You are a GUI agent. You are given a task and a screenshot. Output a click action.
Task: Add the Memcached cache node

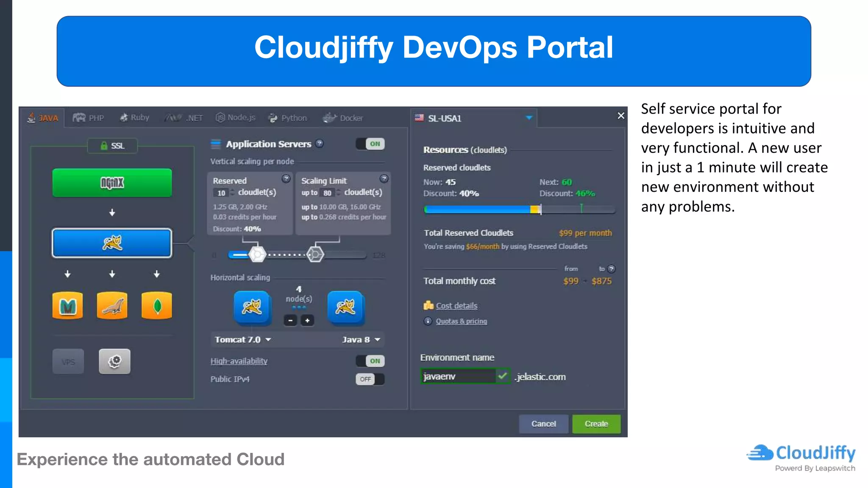[67, 305]
